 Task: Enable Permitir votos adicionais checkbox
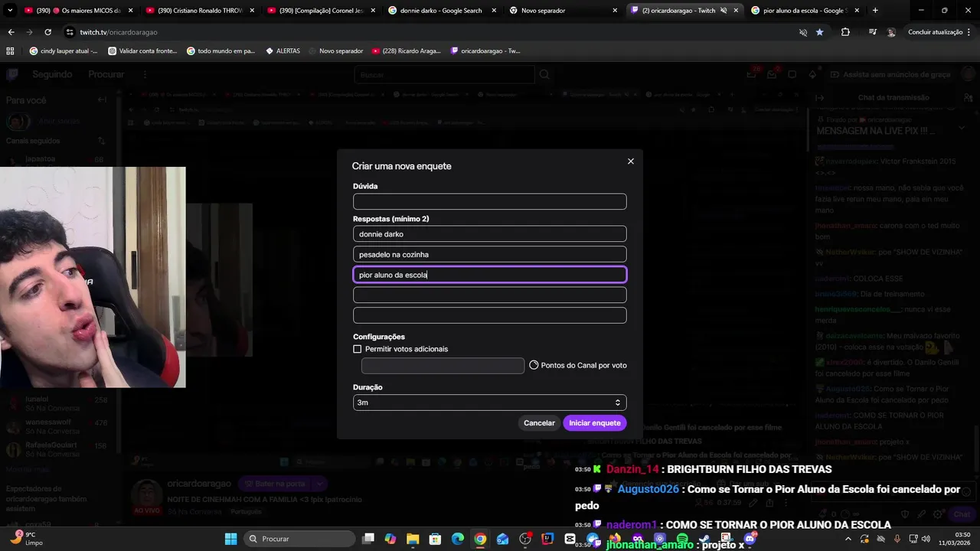357,349
